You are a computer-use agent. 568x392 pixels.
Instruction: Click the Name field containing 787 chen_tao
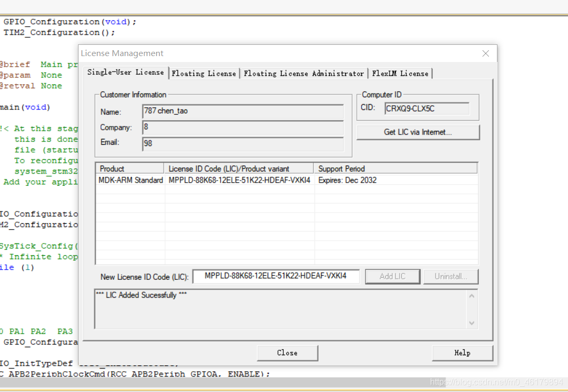point(243,111)
